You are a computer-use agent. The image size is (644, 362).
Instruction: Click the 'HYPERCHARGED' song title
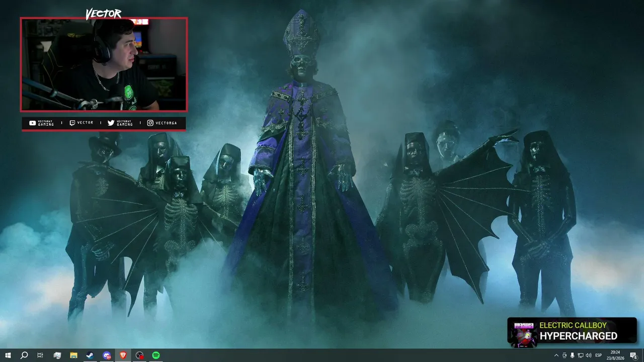(x=579, y=336)
